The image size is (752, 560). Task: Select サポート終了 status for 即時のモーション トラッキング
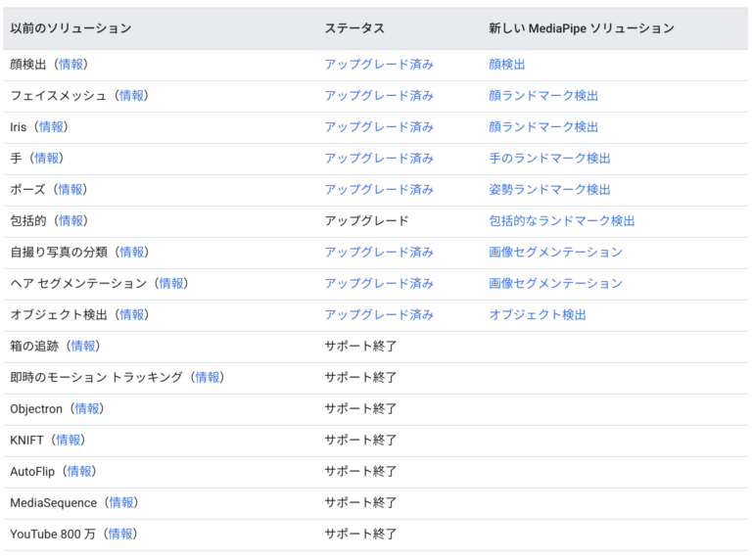click(360, 377)
